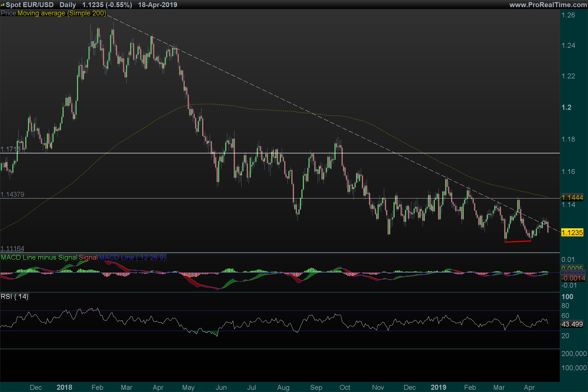Click the yellow 1.1235 current price tag
The height and width of the screenshot is (392, 588).
click(572, 233)
